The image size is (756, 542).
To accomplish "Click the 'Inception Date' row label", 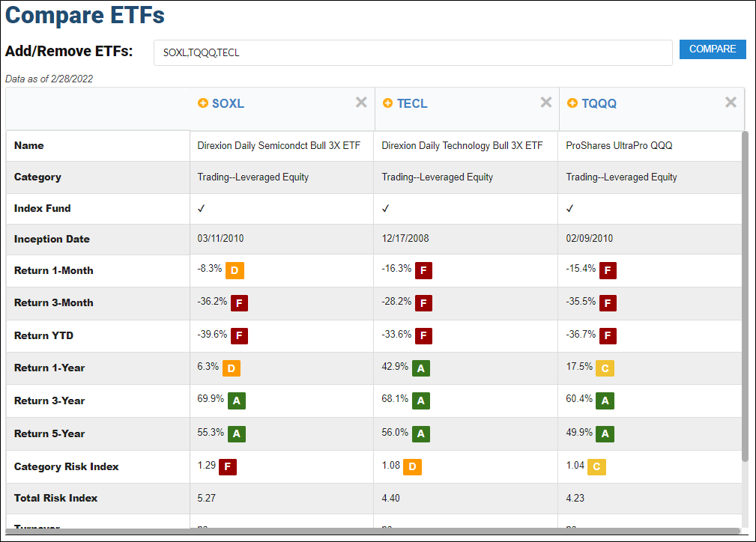I will point(52,239).
